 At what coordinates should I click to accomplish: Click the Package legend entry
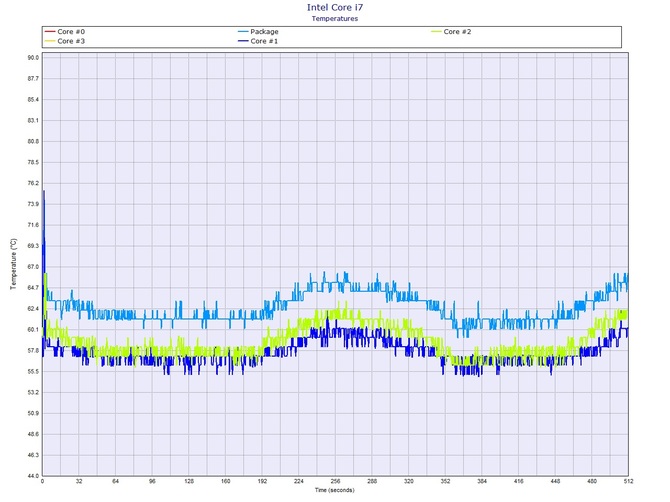point(259,32)
